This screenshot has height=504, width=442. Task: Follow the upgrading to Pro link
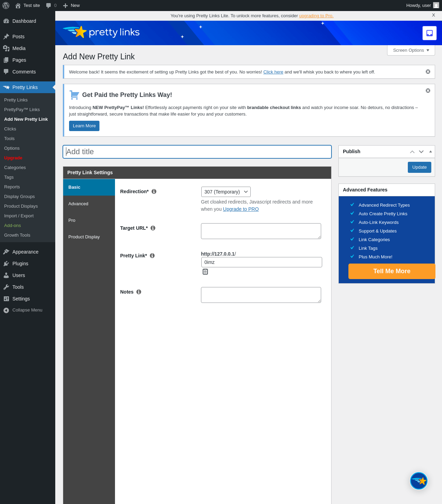(316, 16)
